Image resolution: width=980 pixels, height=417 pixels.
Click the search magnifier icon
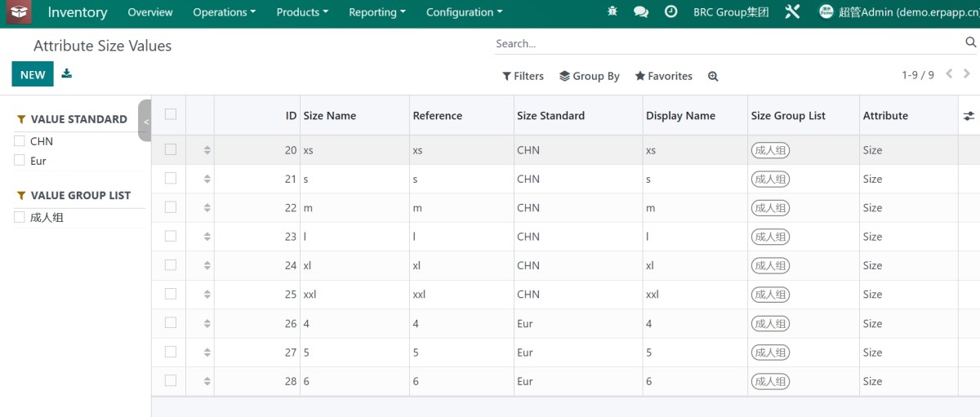click(x=971, y=42)
